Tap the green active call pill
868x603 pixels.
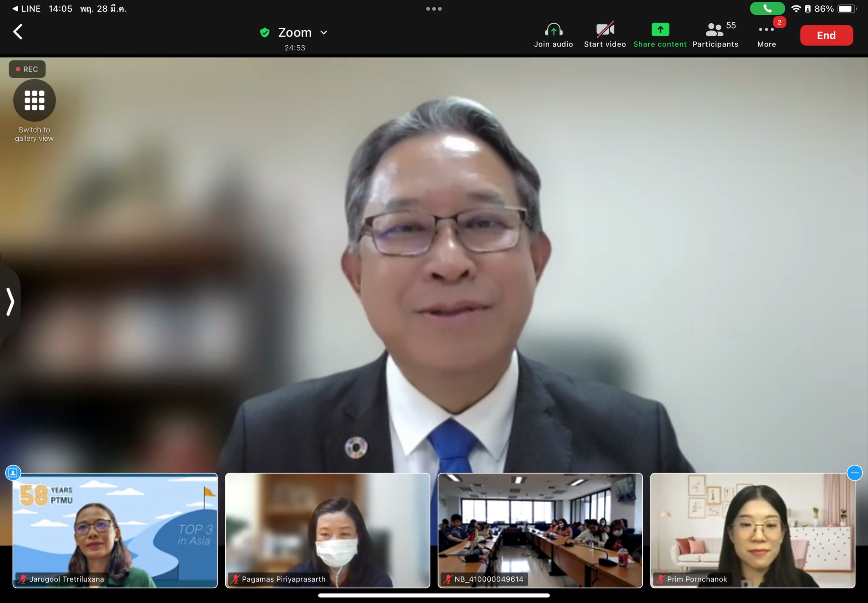pos(767,8)
